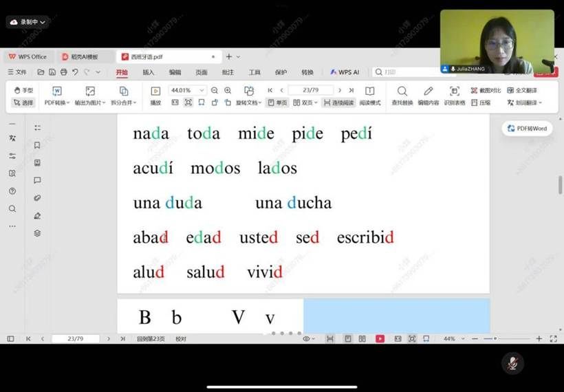Click the play slideshow icon 播放
Image resolution: width=564 pixels, height=392 pixels.
(155, 96)
